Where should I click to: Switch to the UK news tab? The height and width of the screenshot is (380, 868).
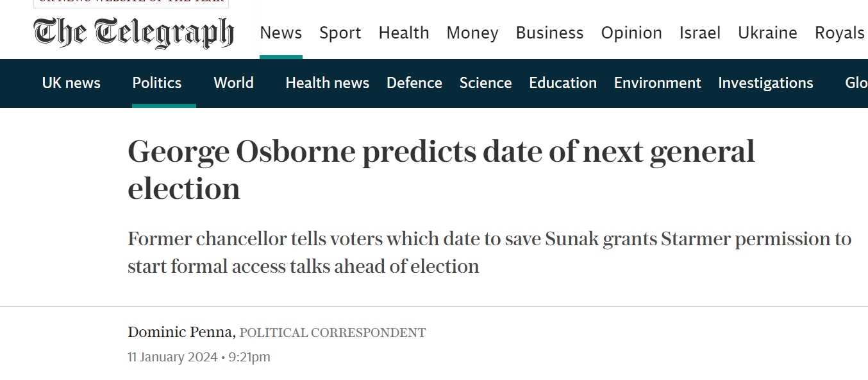pyautogui.click(x=71, y=83)
